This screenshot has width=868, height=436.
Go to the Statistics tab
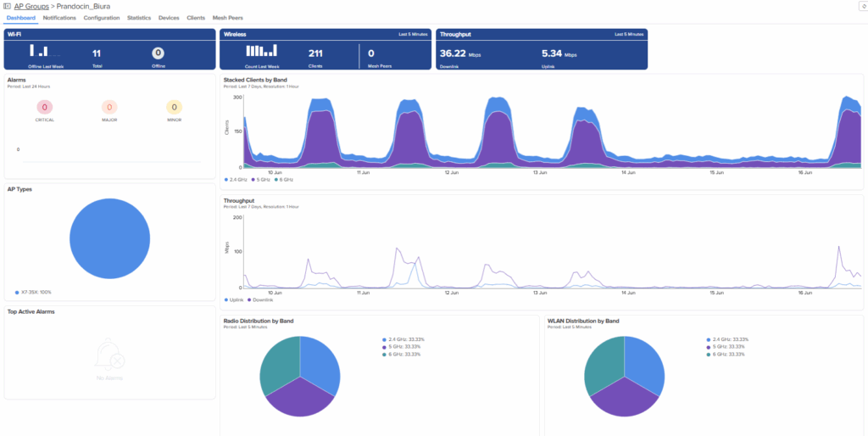(x=139, y=17)
